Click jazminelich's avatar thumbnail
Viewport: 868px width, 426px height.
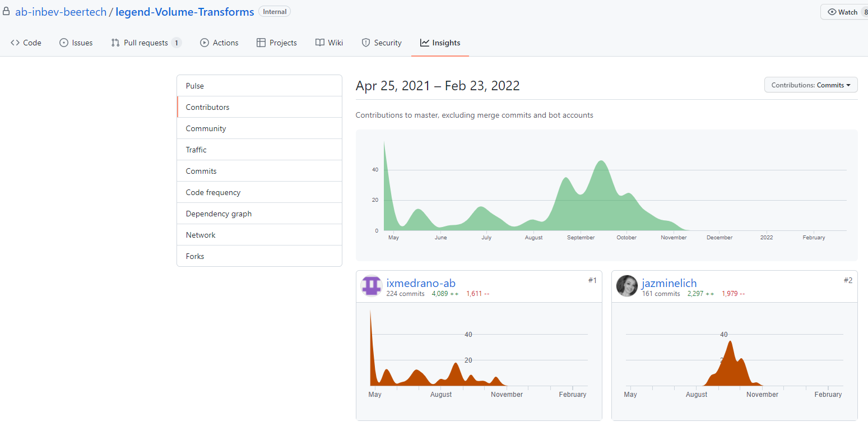[x=627, y=286]
